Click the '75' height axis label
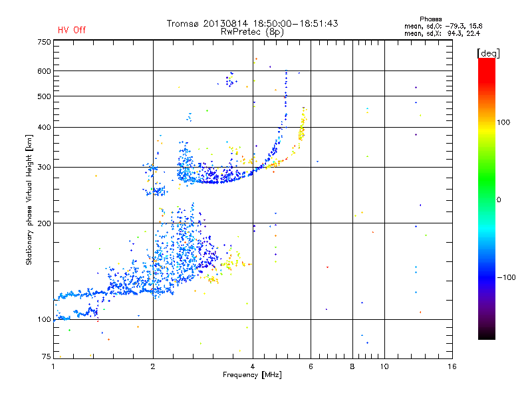Viewport: 532px width, 399px height. (47, 356)
